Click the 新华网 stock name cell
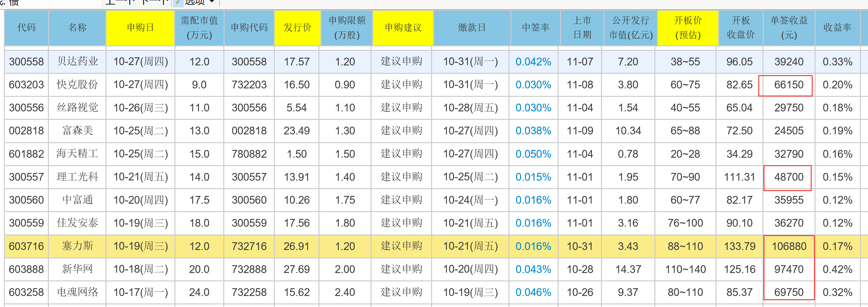The height and width of the screenshot is (307, 868). click(x=77, y=269)
